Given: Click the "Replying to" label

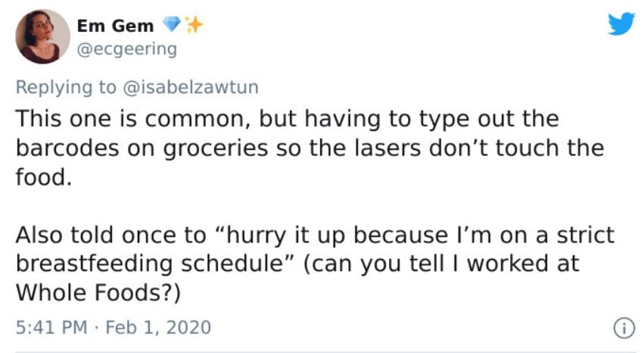Looking at the screenshot, I should tap(66, 88).
